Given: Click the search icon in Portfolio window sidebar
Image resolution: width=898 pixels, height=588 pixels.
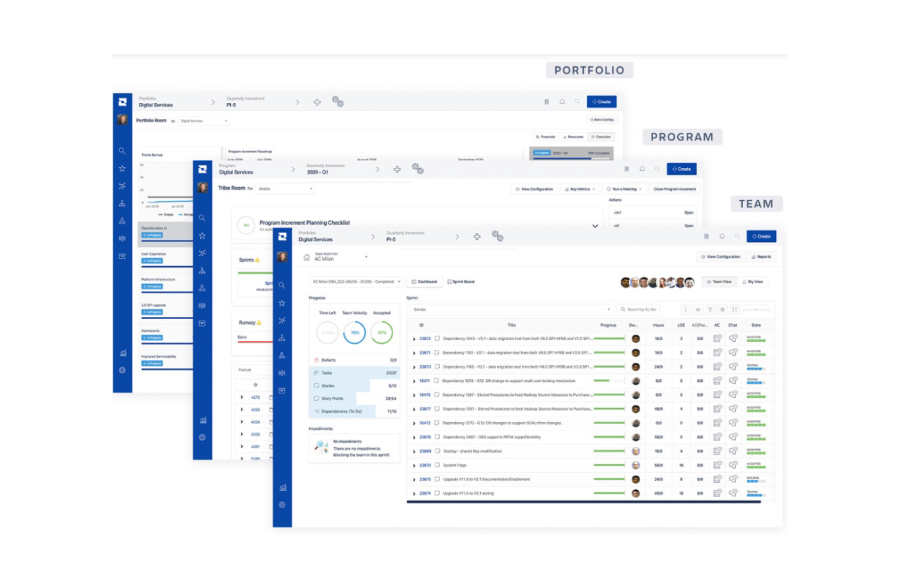Looking at the screenshot, I should (x=122, y=151).
